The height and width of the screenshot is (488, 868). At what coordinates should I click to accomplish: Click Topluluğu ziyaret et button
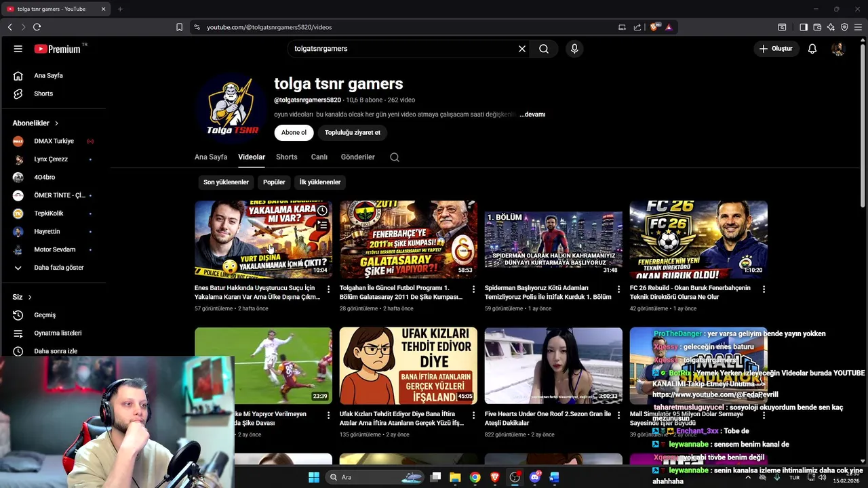tap(353, 133)
